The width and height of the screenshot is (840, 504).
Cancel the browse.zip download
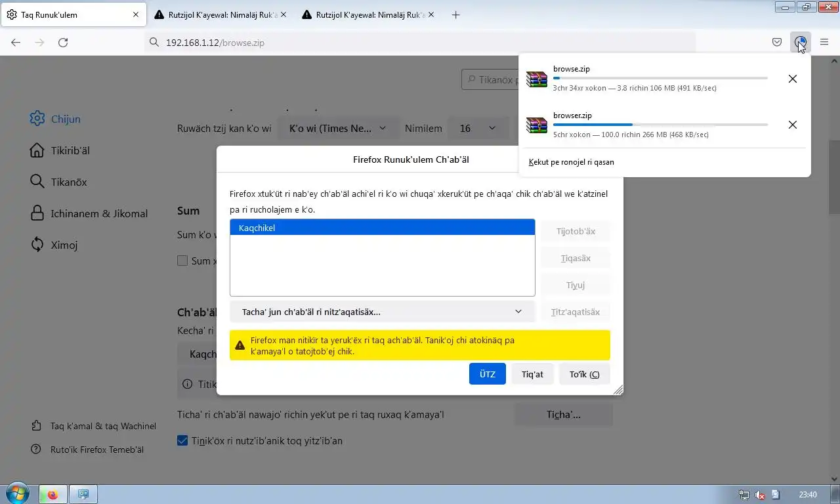coord(793,79)
